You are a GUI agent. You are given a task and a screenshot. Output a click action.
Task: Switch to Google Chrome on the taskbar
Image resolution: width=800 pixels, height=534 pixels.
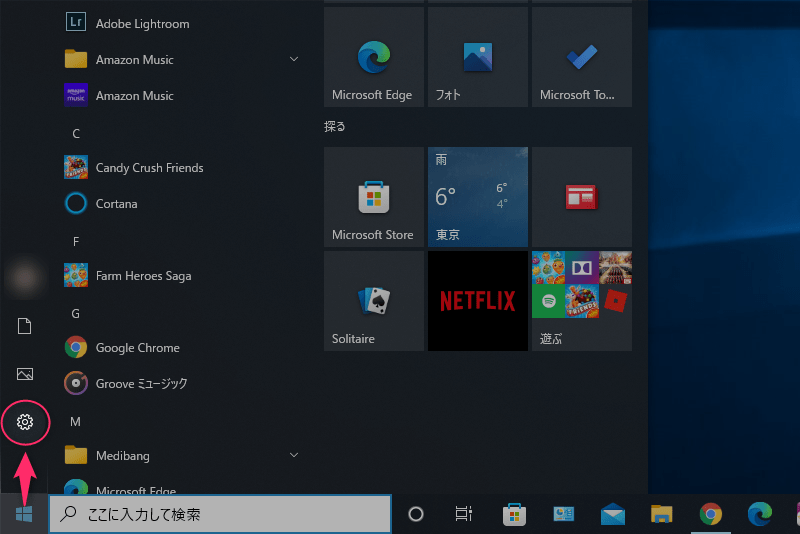coord(711,514)
